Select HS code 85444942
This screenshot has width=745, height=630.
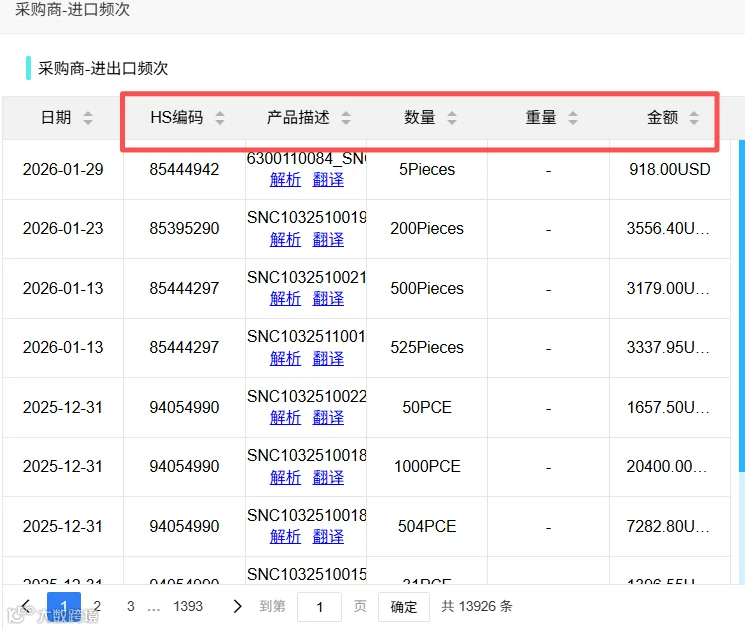click(184, 169)
